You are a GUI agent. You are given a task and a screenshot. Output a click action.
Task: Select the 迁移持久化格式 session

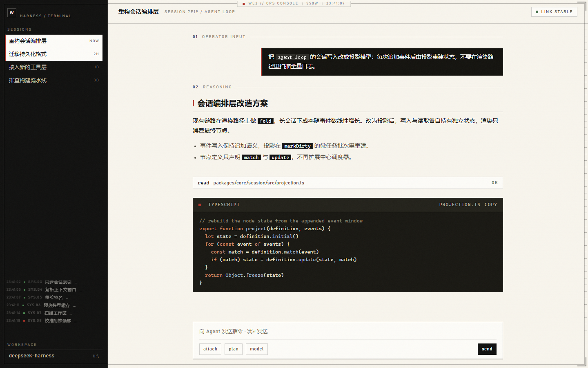click(53, 54)
